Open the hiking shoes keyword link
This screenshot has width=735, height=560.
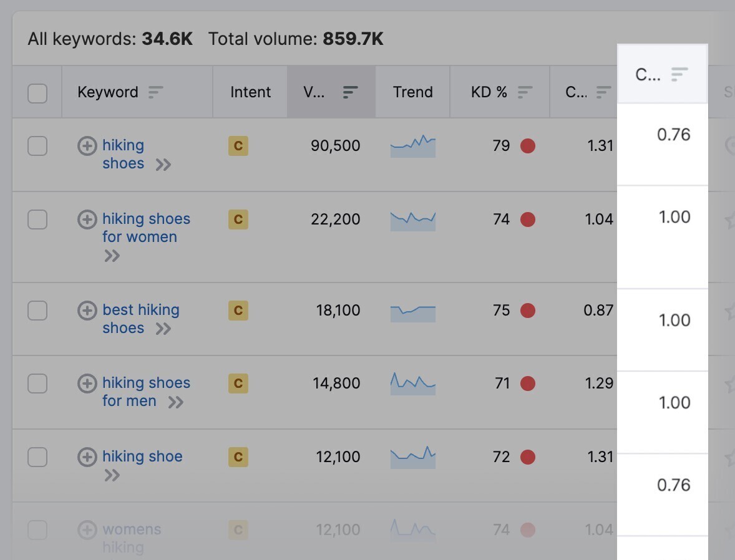point(124,154)
